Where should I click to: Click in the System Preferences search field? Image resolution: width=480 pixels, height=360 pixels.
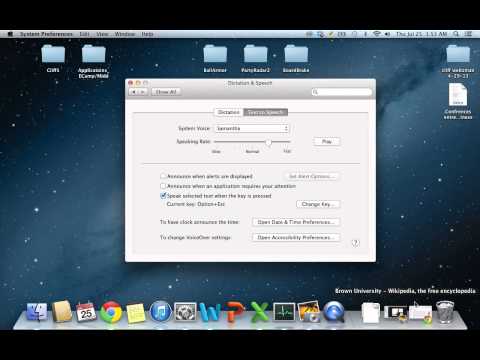coord(342,92)
